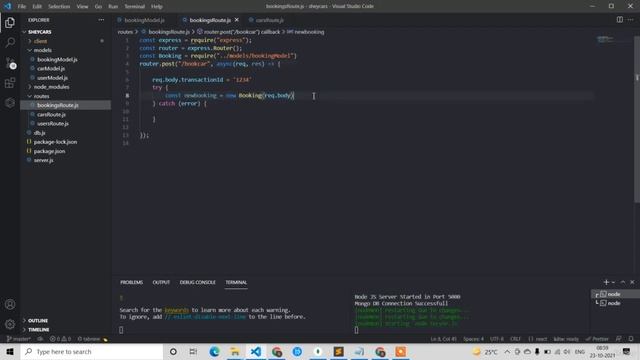Image resolution: width=640 pixels, height=360 pixels.
Task: Open the Help menu
Action: click(157, 6)
